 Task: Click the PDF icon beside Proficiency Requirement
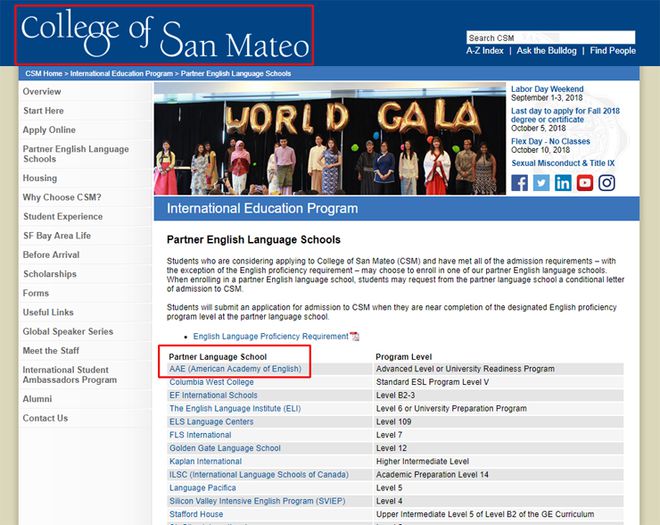354,336
